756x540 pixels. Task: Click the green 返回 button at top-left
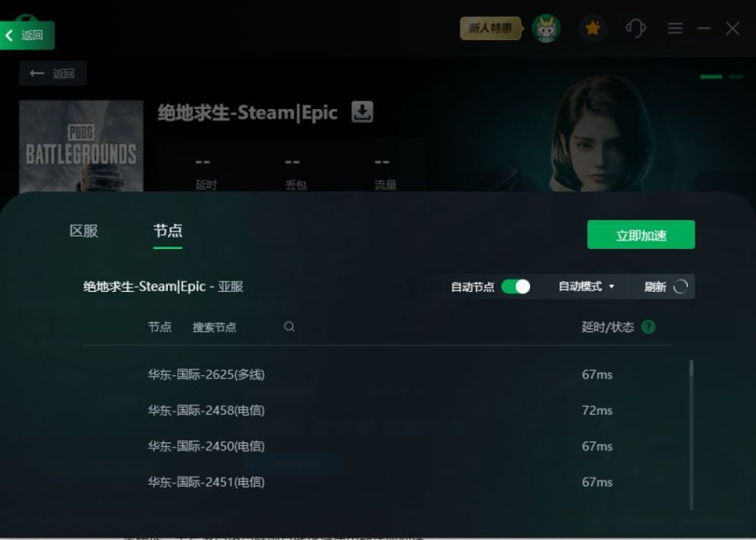[27, 36]
